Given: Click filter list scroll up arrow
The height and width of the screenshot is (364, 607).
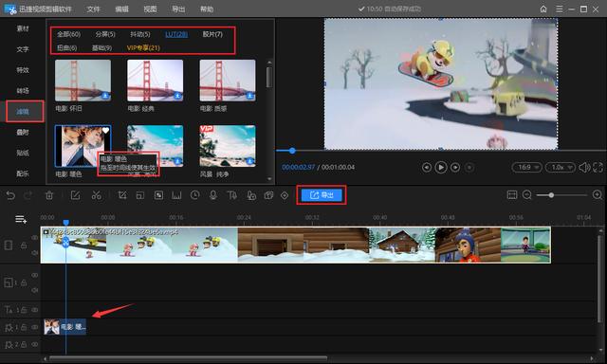Looking at the screenshot, I should pos(269,62).
